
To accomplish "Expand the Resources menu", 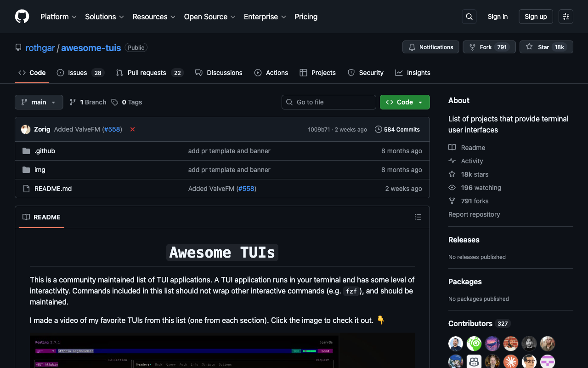I will 154,17.
